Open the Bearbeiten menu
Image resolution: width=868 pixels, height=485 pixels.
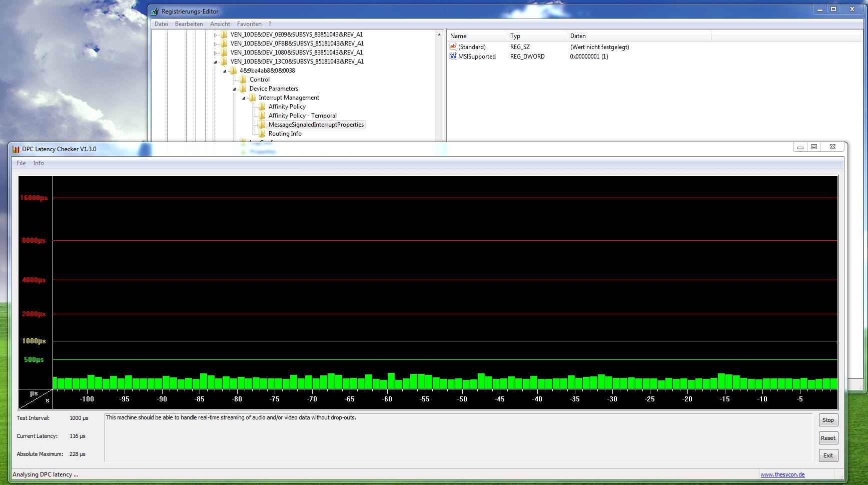point(188,24)
